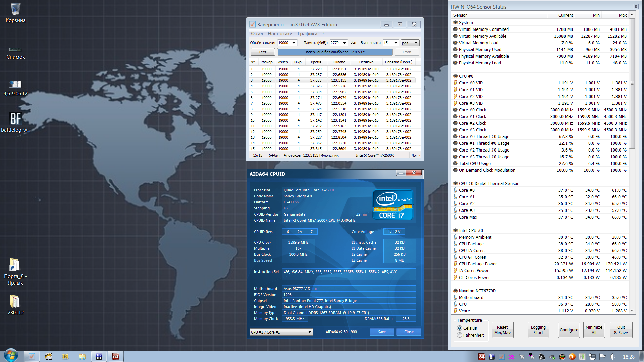Open the Порта_Л - Ярлык shortcut folder
Image resolution: width=644 pixels, height=362 pixels.
coord(15,271)
